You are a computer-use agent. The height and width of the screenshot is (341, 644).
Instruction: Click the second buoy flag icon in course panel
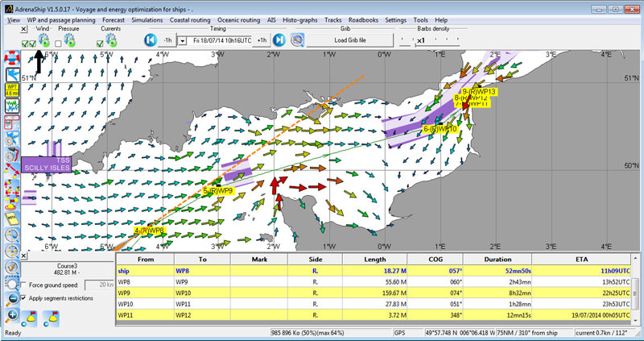click(52, 318)
